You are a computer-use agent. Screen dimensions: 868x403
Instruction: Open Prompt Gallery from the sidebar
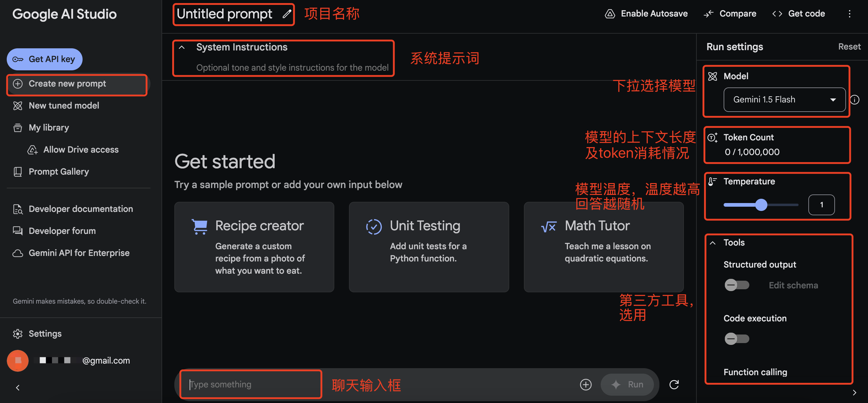pos(59,172)
